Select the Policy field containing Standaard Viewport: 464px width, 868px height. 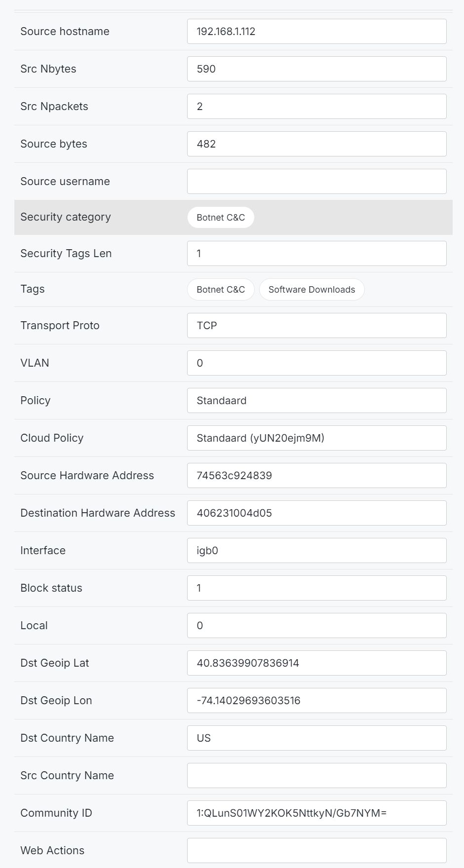[317, 401]
